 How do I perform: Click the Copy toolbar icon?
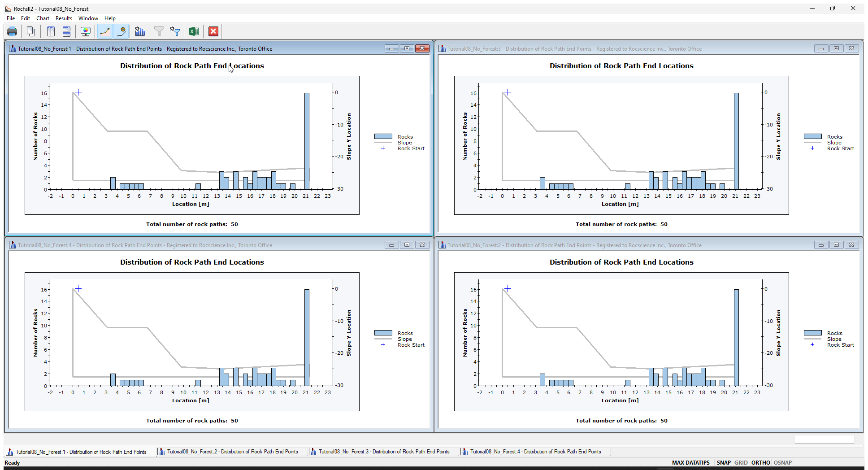[31, 31]
